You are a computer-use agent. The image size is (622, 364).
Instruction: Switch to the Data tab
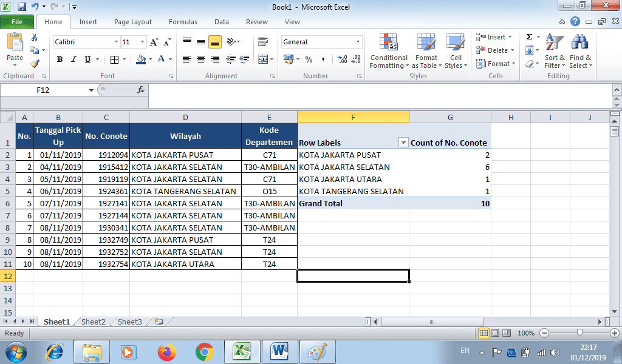tap(221, 22)
